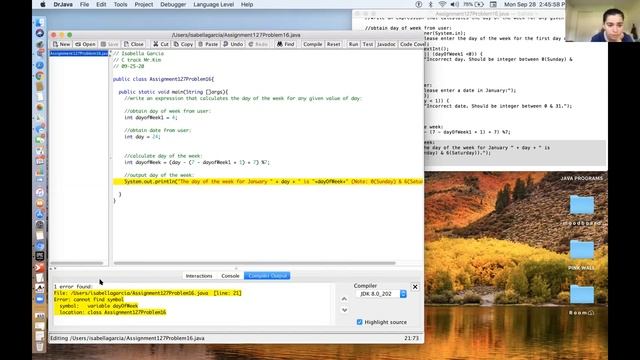Click the Save toolbar button
Image resolution: width=640 pixels, height=360 pixels.
click(x=109, y=44)
